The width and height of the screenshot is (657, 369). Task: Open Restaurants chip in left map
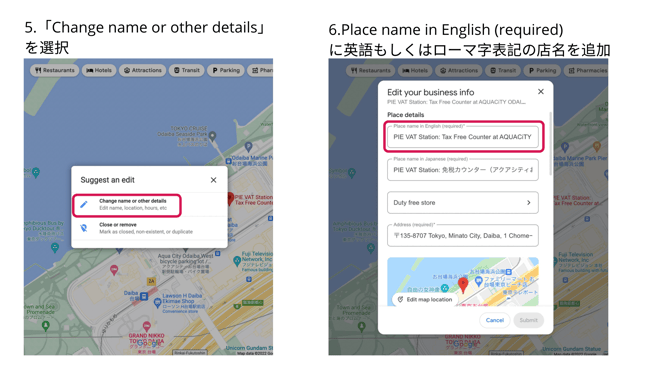point(55,70)
